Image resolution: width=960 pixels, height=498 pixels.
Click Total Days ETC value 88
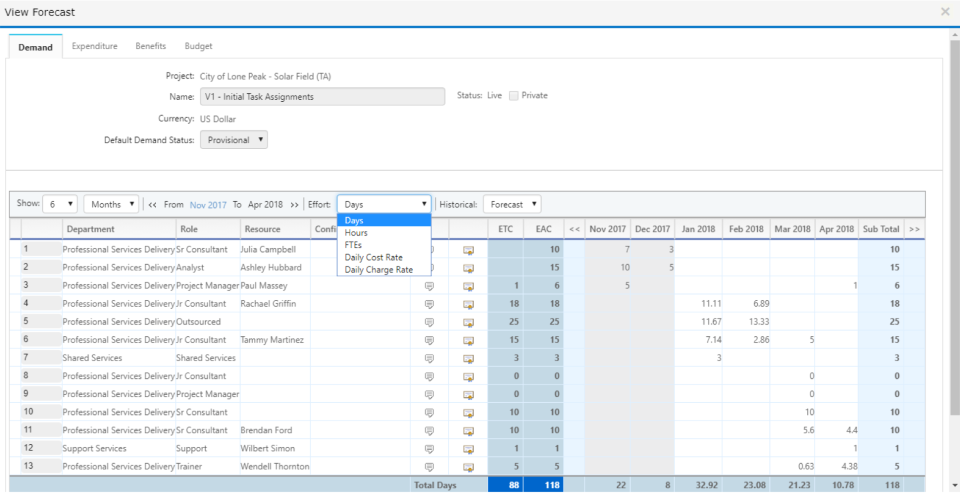point(506,485)
